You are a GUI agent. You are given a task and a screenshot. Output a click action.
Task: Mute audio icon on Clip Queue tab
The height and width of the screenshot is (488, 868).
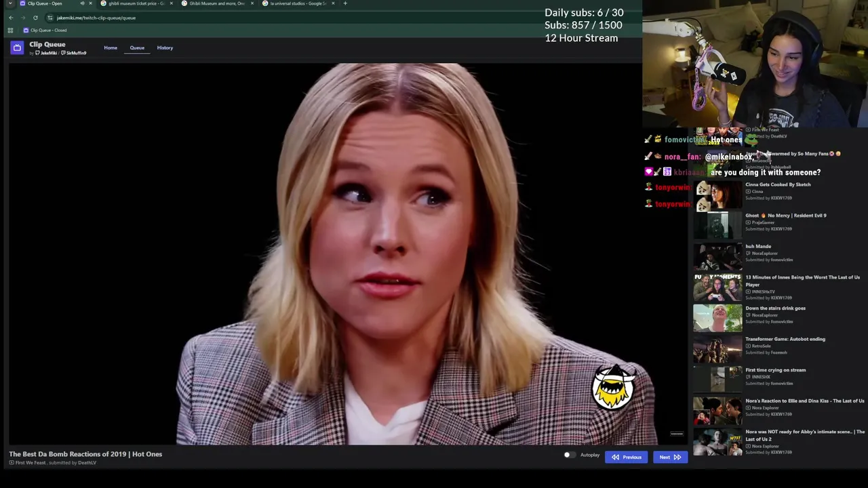(82, 3)
